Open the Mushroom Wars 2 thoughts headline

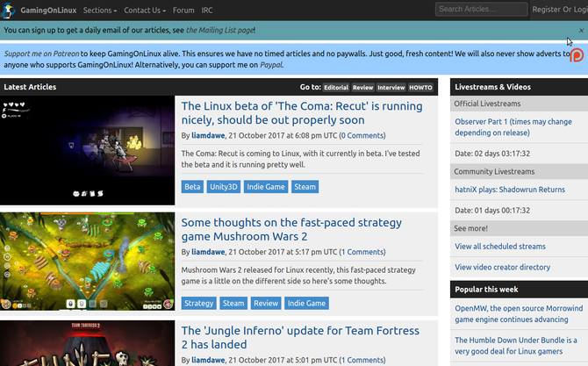pyautogui.click(x=291, y=229)
